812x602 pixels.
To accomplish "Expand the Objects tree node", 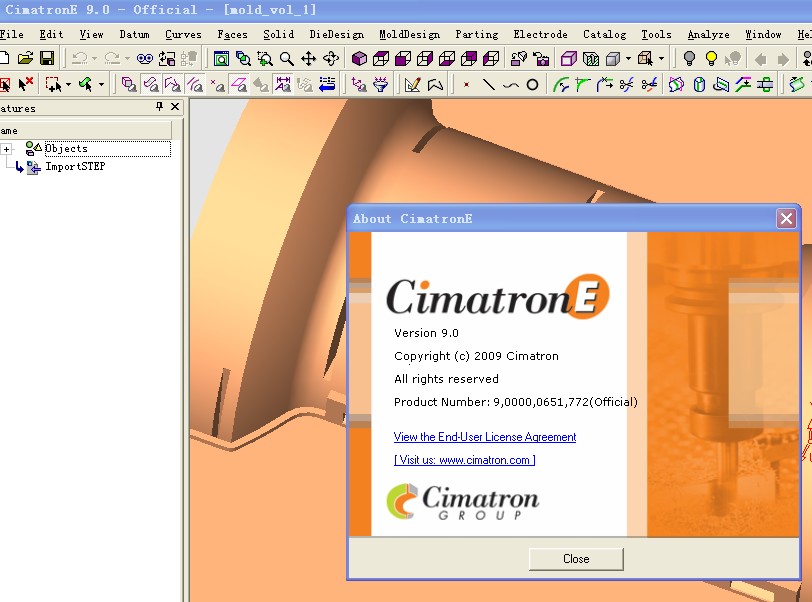I will pos(6,149).
